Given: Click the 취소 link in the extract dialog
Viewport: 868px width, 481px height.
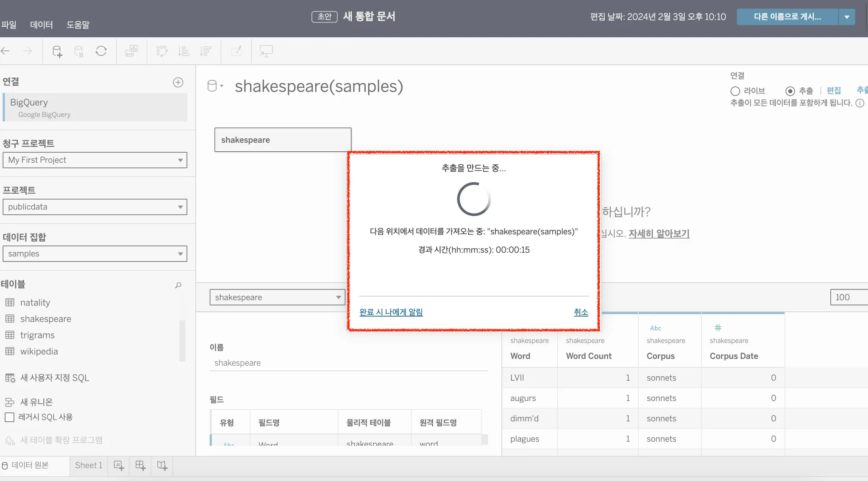Looking at the screenshot, I should (x=581, y=312).
